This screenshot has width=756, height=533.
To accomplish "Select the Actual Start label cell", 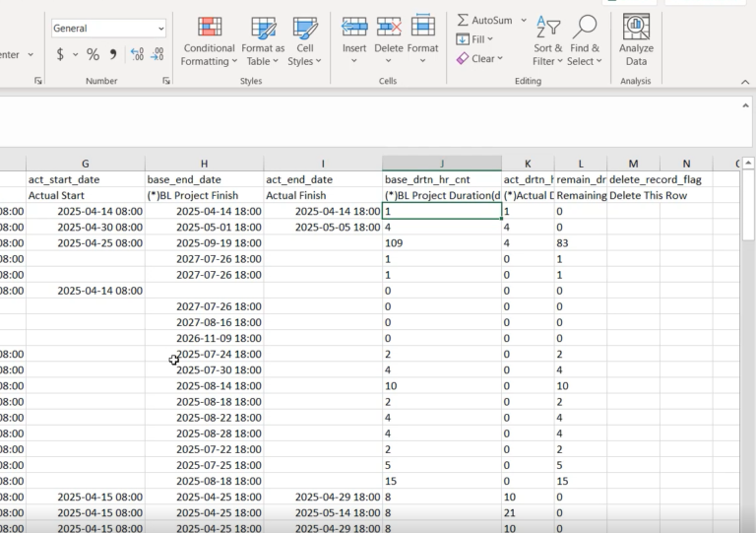I will (86, 195).
